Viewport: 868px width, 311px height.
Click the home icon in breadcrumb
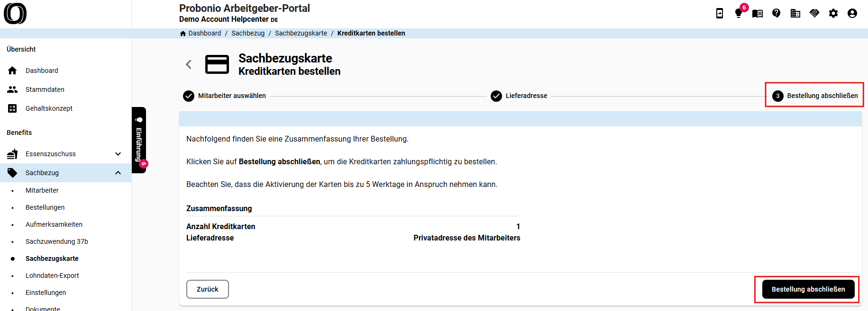coord(183,33)
